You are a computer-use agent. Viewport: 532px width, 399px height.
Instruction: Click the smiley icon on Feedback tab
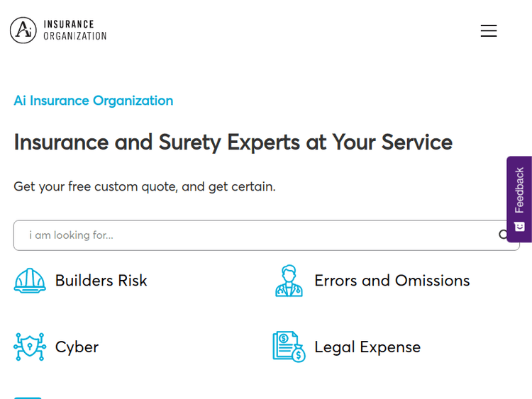[x=519, y=227]
